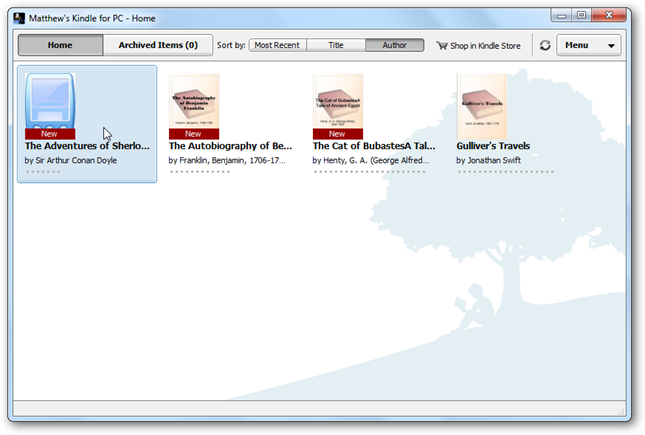645x435 pixels.
Task: Select 'The Autobiography of Be...' title text
Action: point(230,146)
